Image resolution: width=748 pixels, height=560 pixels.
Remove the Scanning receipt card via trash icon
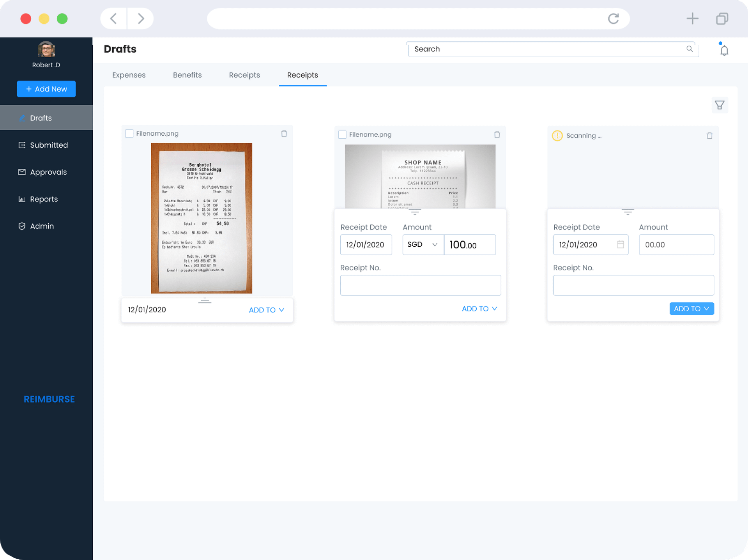click(x=709, y=136)
